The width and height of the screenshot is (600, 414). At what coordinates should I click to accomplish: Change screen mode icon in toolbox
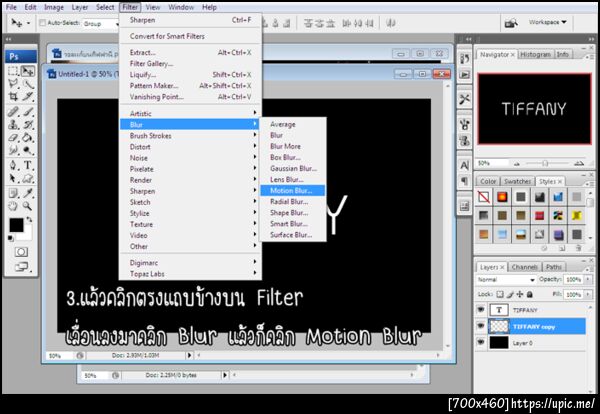coord(22,267)
